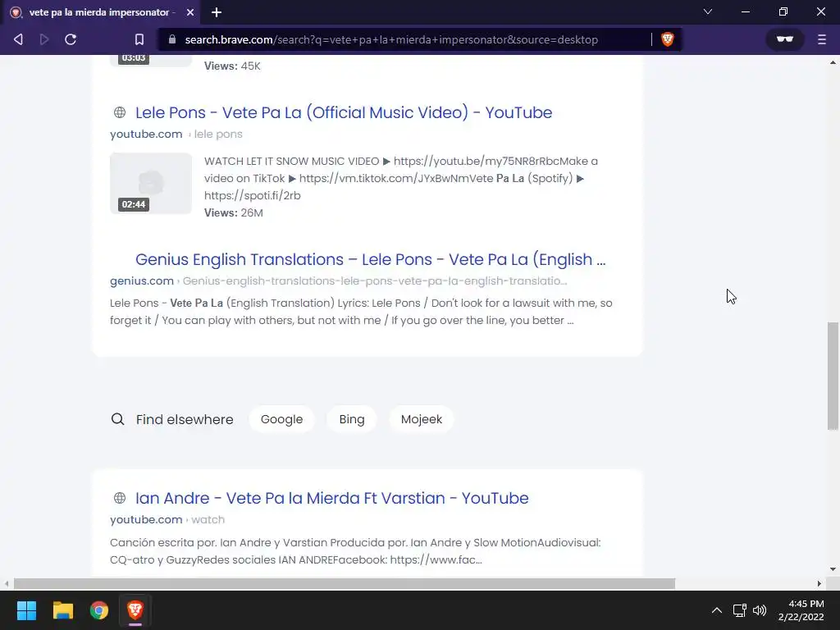Screen dimensions: 840x630
Task: Click youtube.com watch breadcrumb
Action: (167, 519)
